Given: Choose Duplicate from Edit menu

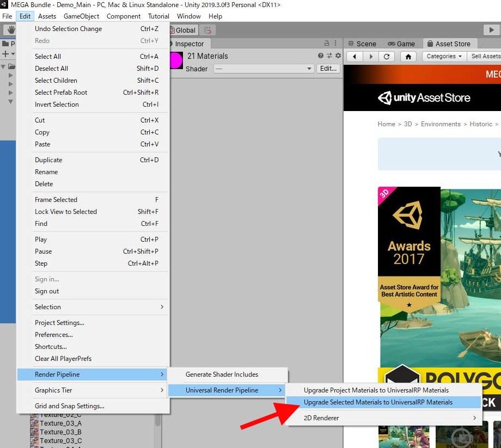Looking at the screenshot, I should [x=93, y=160].
